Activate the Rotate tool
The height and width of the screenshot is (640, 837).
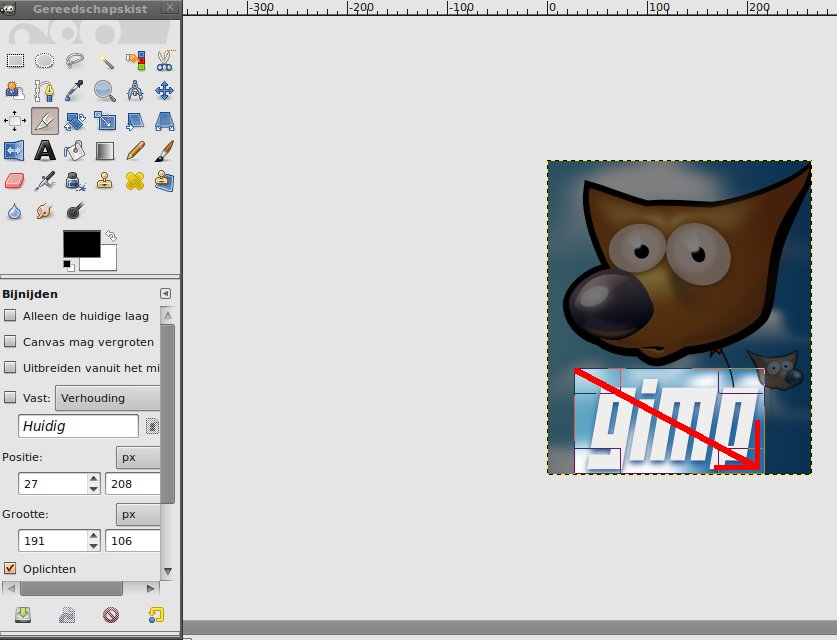[75, 121]
